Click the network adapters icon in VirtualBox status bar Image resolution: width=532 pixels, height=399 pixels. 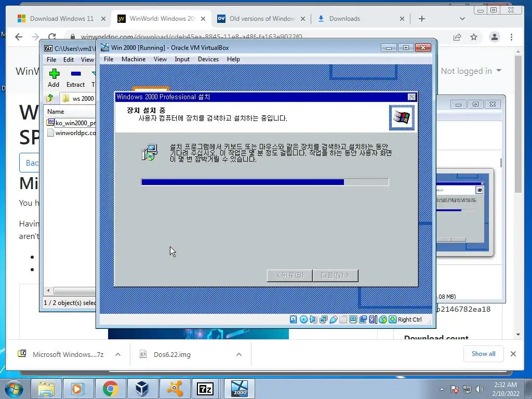323,320
